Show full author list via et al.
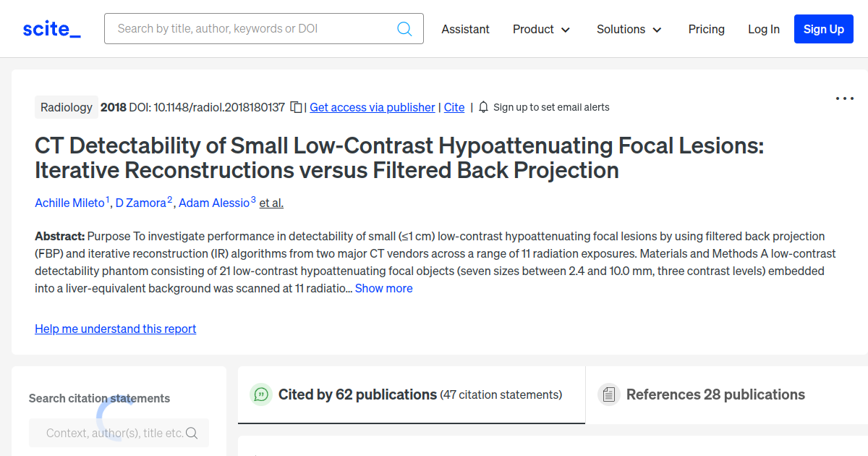 (271, 203)
